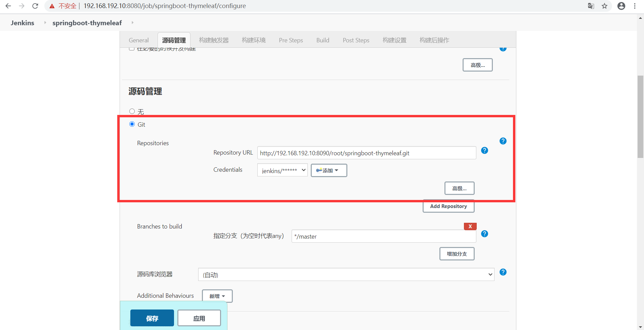This screenshot has width=644, height=330.
Task: Go forward with browser forward arrow
Action: tap(22, 6)
